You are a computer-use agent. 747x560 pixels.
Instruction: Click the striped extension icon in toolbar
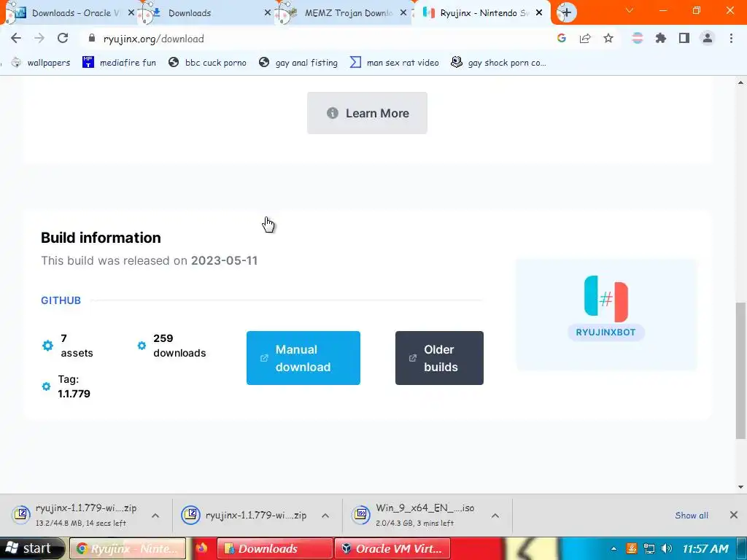(x=638, y=39)
